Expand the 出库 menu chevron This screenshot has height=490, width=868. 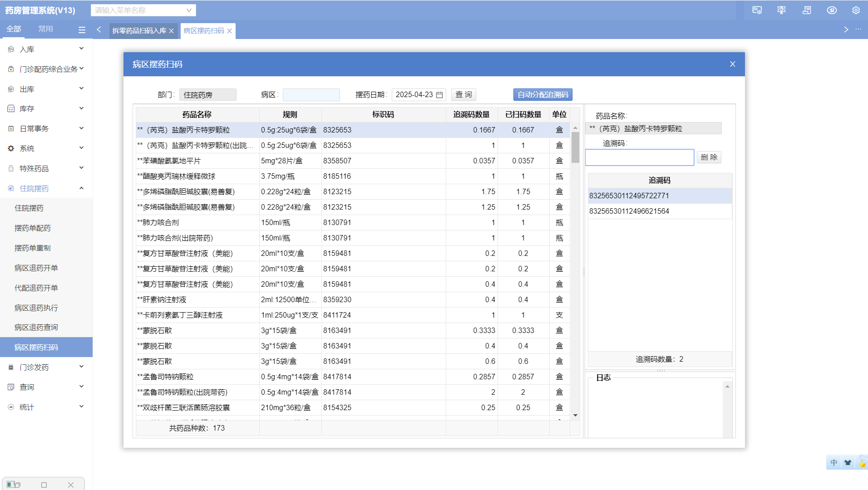coord(82,88)
